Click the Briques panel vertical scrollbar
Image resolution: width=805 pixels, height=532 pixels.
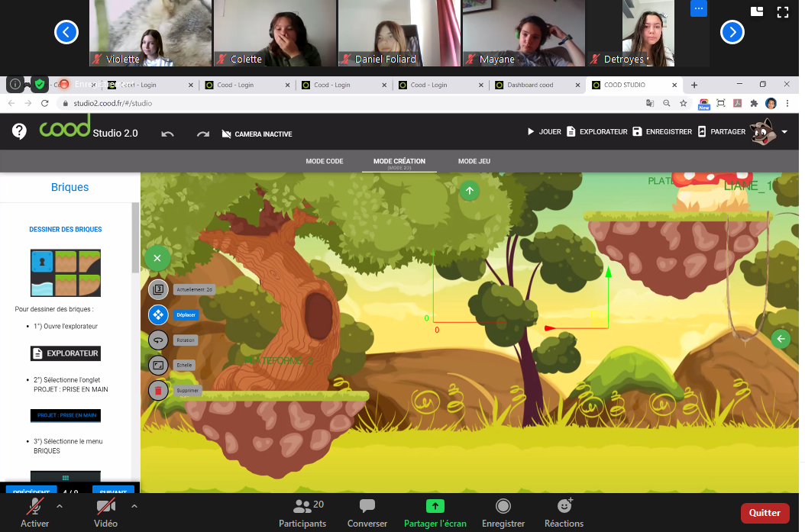[135, 237]
